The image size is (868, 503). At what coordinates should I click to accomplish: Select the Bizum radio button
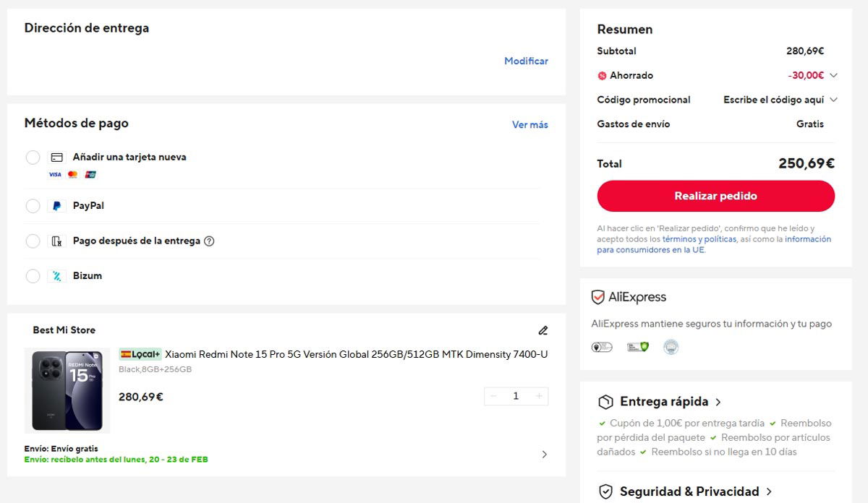pos(33,275)
